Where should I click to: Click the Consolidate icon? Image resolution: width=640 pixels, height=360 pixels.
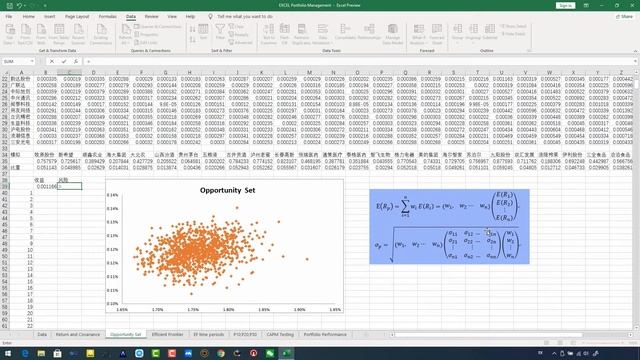tap(345, 32)
